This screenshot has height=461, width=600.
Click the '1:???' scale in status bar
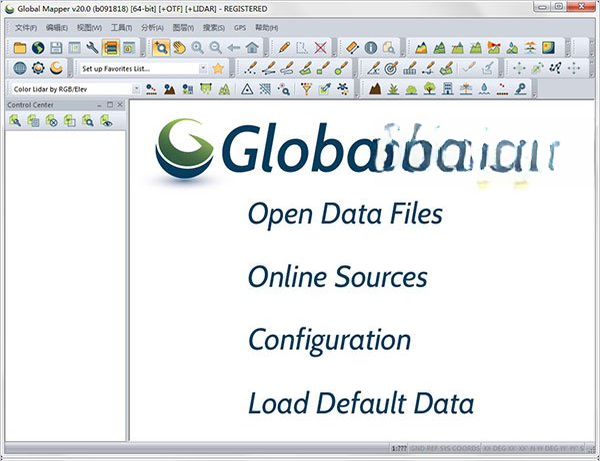pos(399,448)
